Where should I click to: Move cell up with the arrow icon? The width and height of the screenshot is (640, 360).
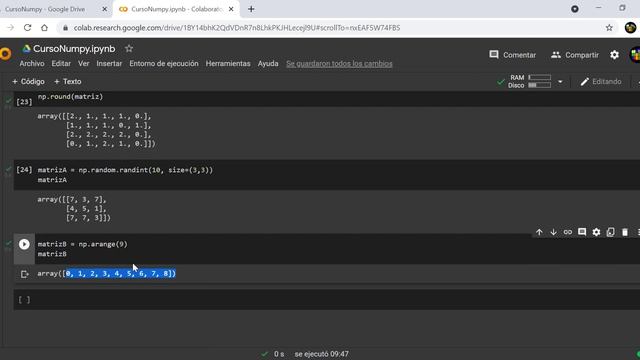(539, 232)
